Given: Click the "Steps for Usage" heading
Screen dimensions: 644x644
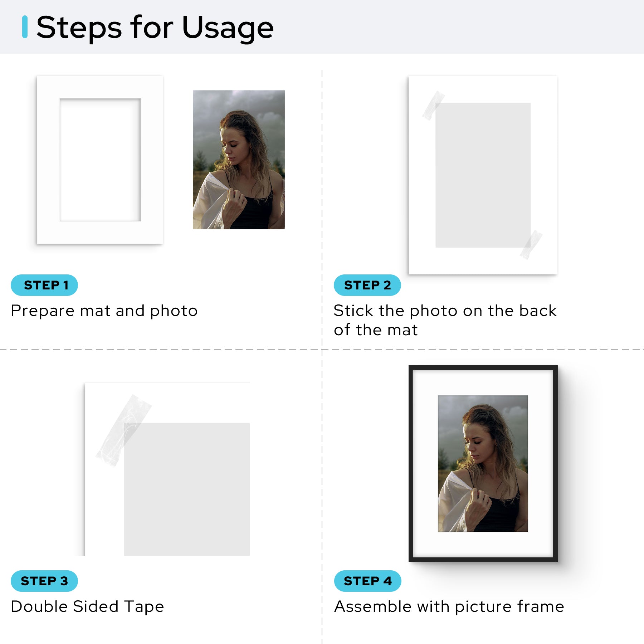Looking at the screenshot, I should pos(155,28).
